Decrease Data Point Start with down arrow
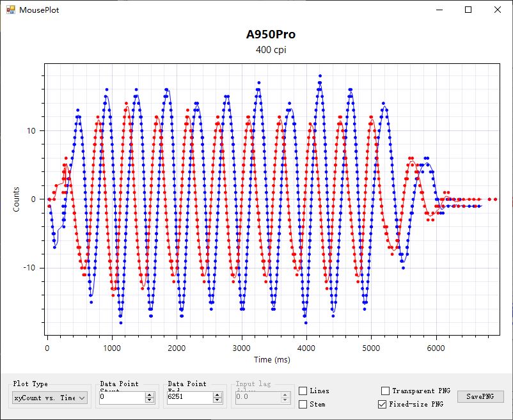The image size is (513, 420). pos(150,400)
